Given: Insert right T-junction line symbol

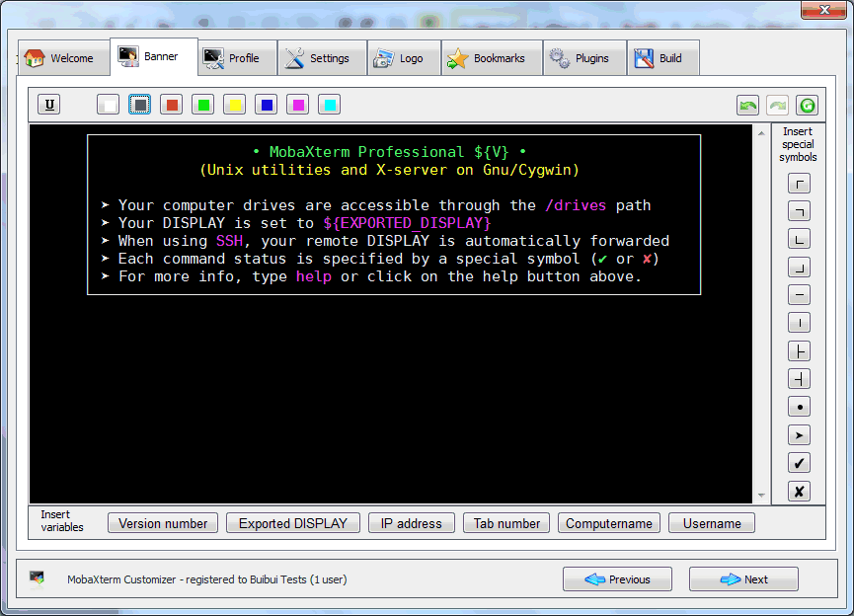Looking at the screenshot, I should pos(799,379).
